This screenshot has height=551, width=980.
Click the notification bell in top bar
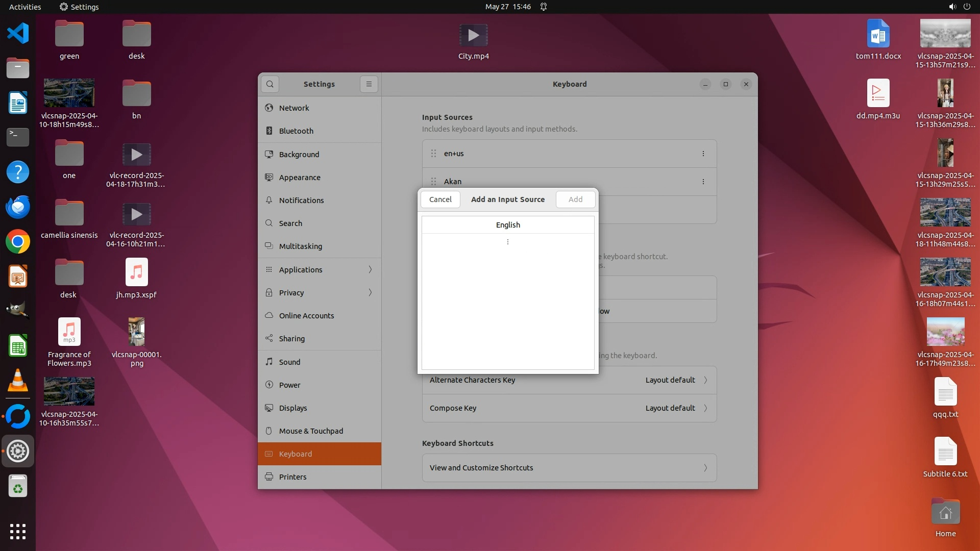544,7
